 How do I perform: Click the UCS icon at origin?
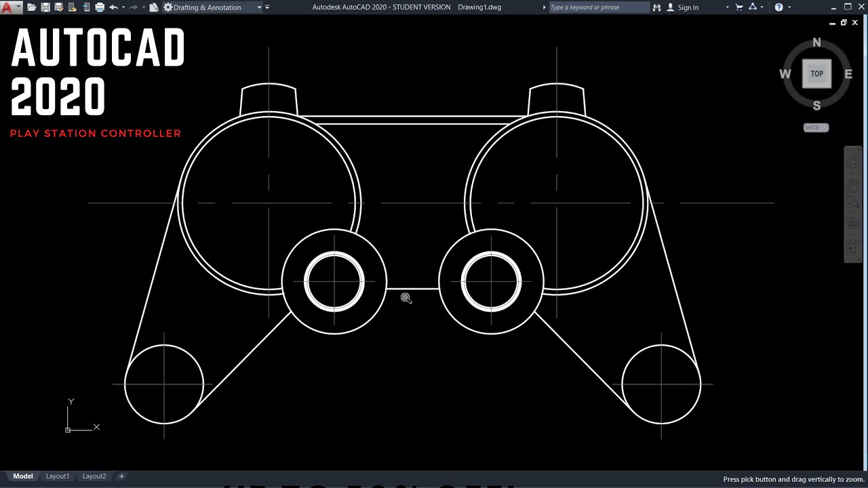pos(82,415)
